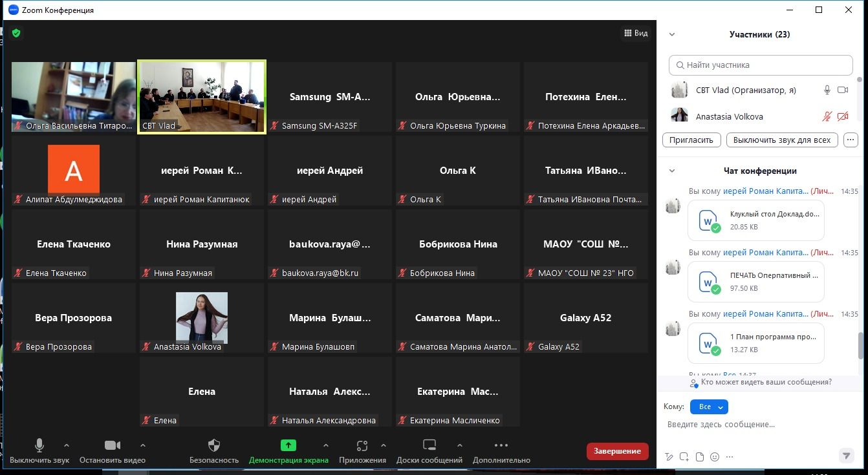The height and width of the screenshot is (475, 868).
Task: Open more participant options three-dot button
Action: pos(851,140)
